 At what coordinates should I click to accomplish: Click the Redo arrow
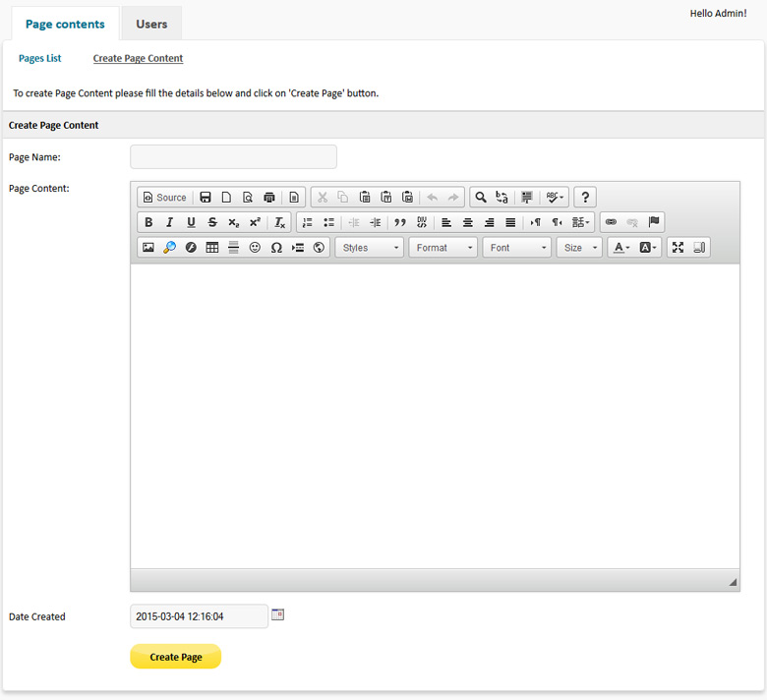coord(453,198)
